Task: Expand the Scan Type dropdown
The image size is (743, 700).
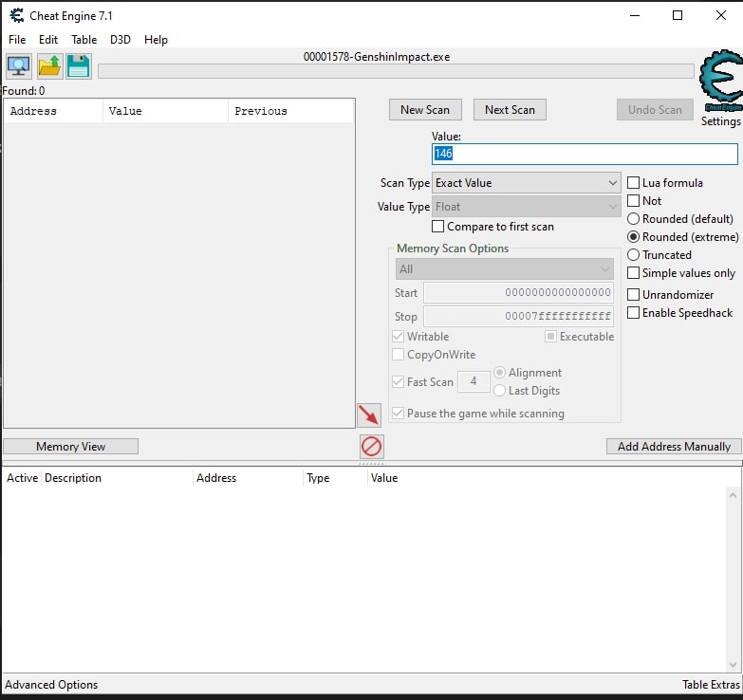Action: point(526,183)
